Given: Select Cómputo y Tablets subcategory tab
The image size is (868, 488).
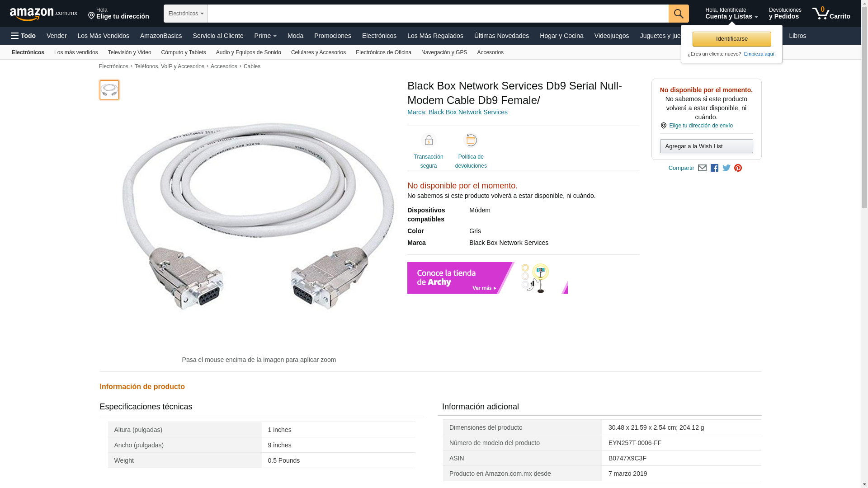Looking at the screenshot, I should (x=183, y=52).
